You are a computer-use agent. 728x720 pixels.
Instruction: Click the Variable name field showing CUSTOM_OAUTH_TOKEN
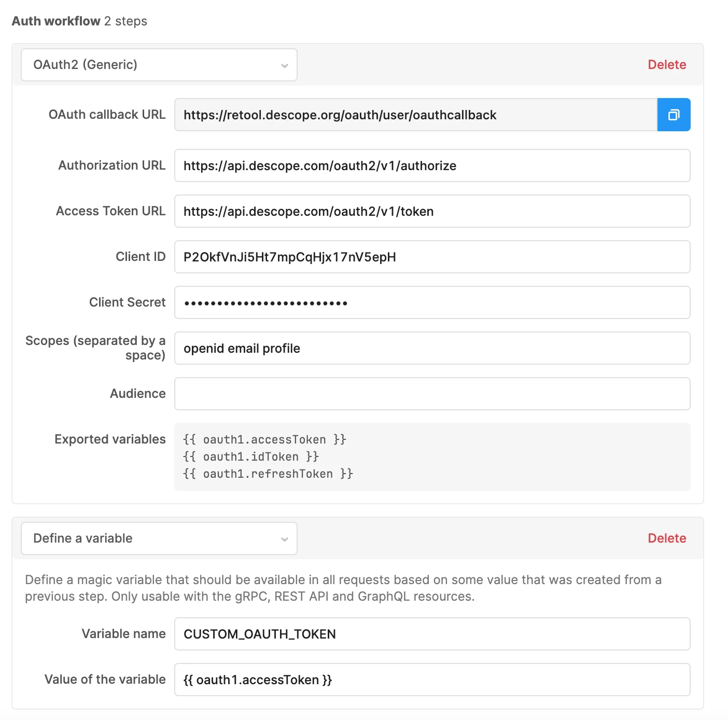click(x=432, y=634)
